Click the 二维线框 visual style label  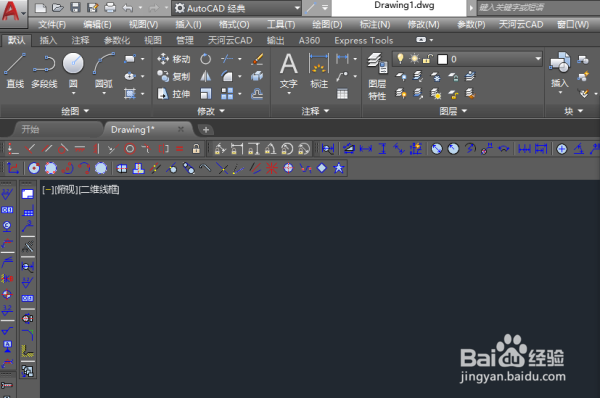[x=99, y=190]
